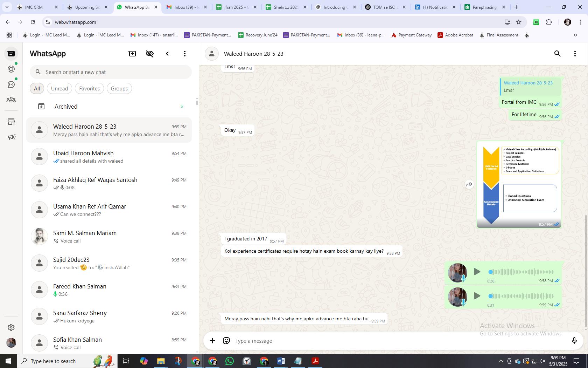588x368 pixels.
Task: Toggle the privacy blur eye icon
Action: pyautogui.click(x=150, y=54)
